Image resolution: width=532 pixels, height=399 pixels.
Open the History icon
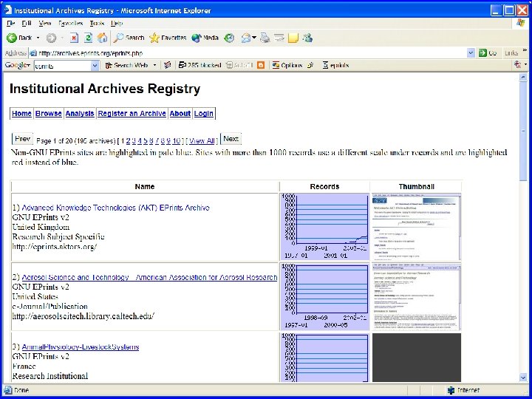230,38
